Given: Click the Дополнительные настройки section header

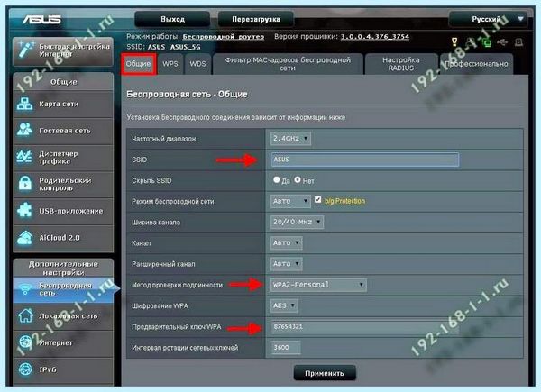Looking at the screenshot, I should (63, 269).
